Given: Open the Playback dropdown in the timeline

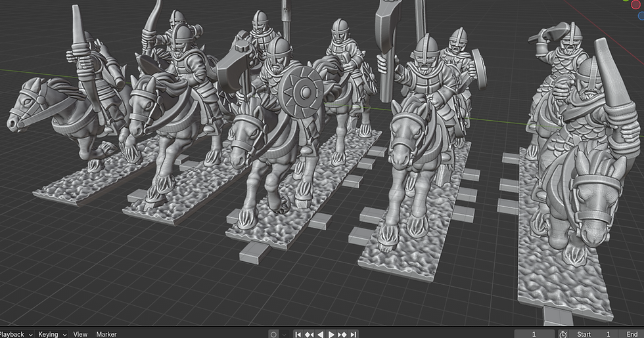Looking at the screenshot, I should pos(16,334).
